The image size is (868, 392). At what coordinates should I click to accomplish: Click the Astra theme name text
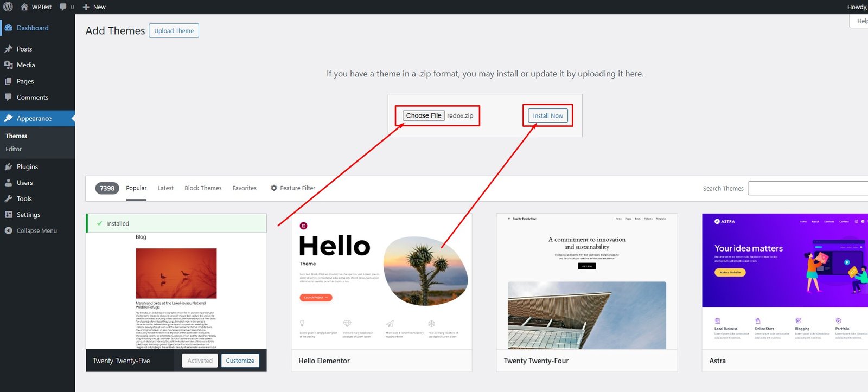tap(717, 361)
